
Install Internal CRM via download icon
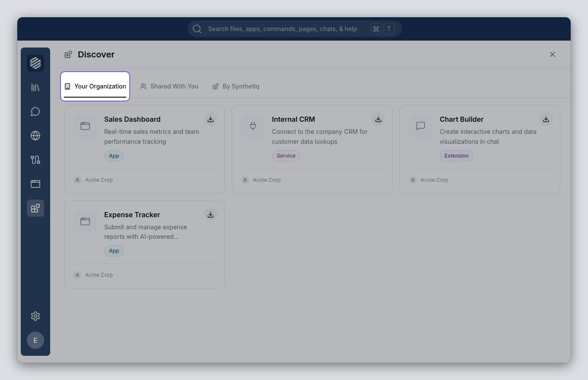click(378, 119)
